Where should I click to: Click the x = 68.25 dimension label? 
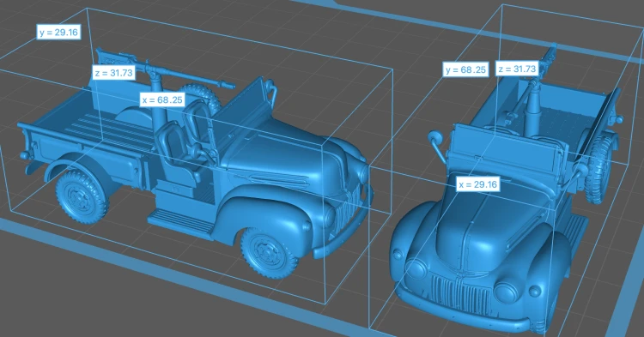coord(162,99)
